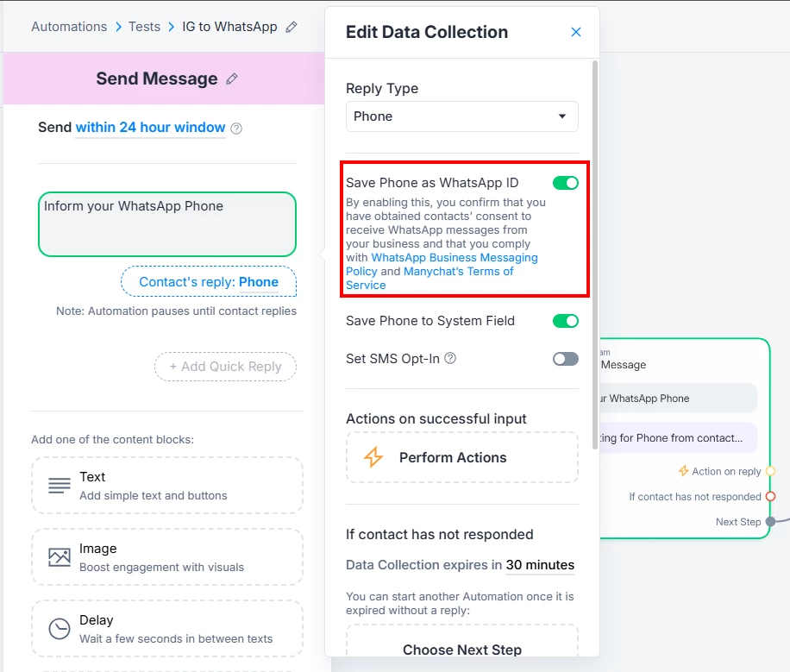Open the within 24 hour window selector
790x672 pixels.
tap(150, 128)
